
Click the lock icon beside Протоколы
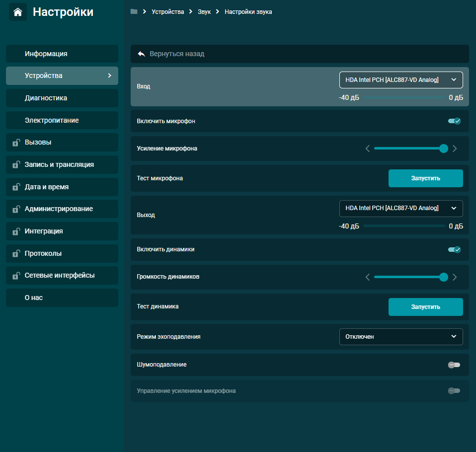[x=16, y=253]
